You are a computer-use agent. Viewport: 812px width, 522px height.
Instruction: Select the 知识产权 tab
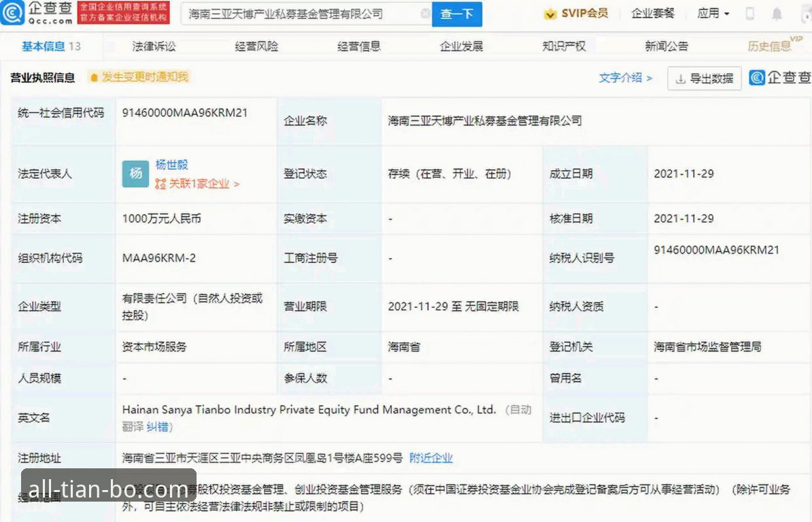tap(564, 47)
